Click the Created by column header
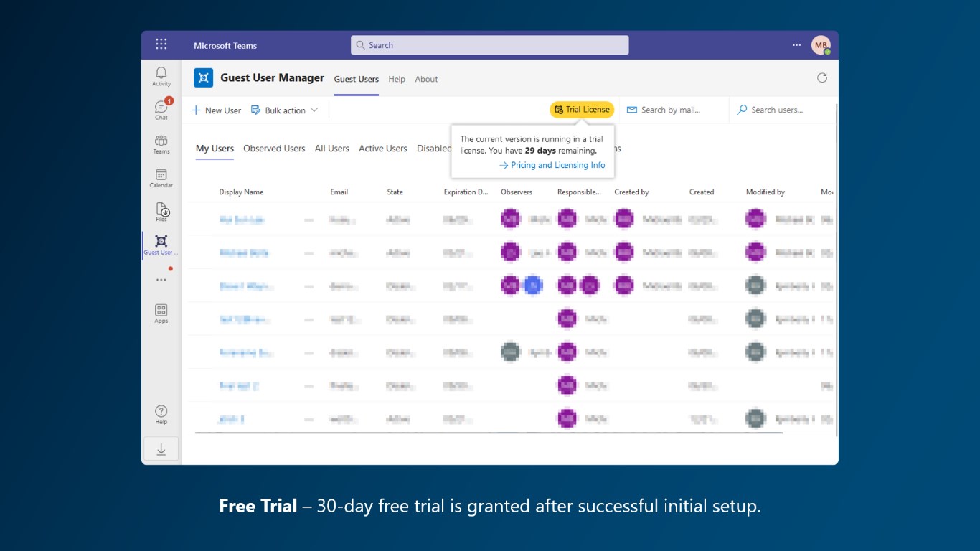Image resolution: width=980 pixels, height=551 pixels. pyautogui.click(x=631, y=192)
